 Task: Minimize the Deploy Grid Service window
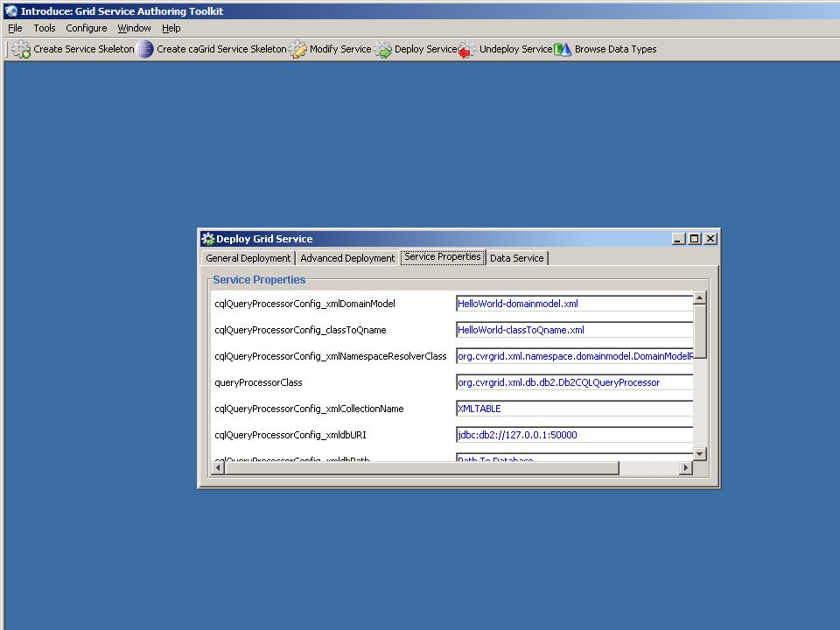click(679, 239)
